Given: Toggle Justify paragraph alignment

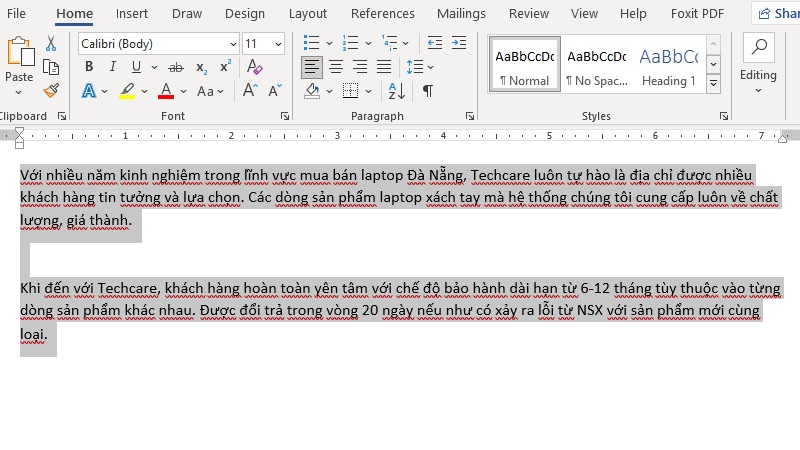Looking at the screenshot, I should (384, 67).
